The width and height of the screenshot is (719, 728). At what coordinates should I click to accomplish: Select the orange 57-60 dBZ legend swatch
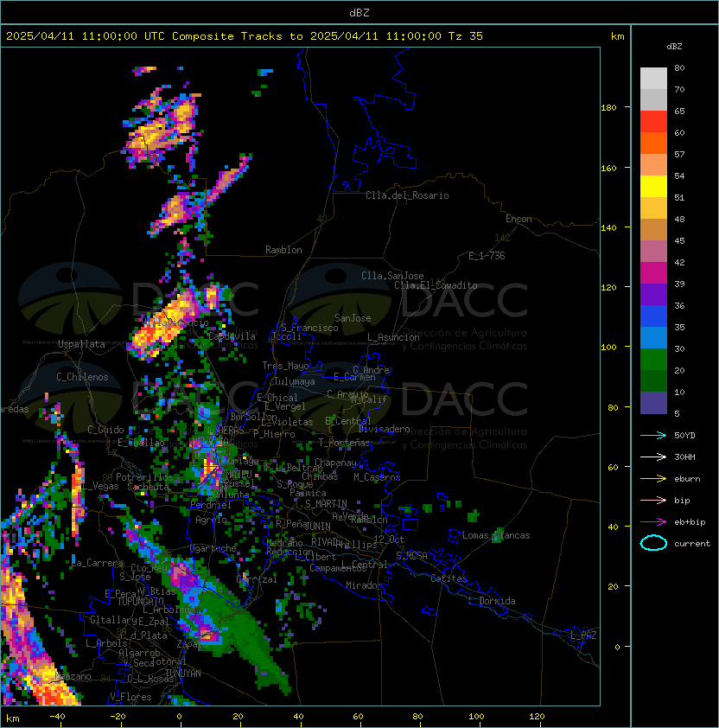point(653,143)
